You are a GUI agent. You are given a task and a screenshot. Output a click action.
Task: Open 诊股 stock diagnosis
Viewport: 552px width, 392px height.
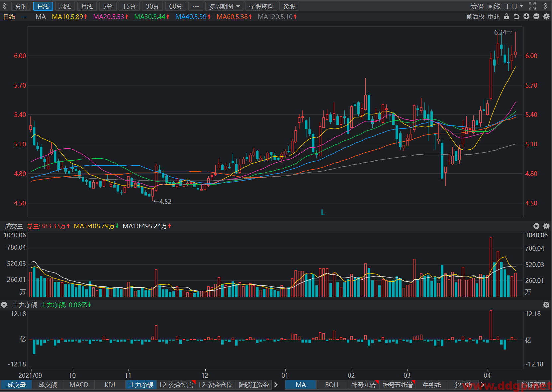point(289,6)
